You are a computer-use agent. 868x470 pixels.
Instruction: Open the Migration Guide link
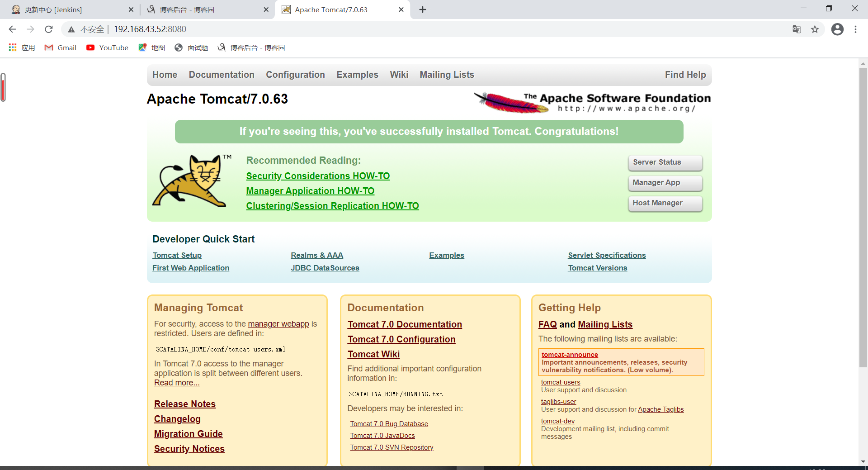[x=189, y=434]
